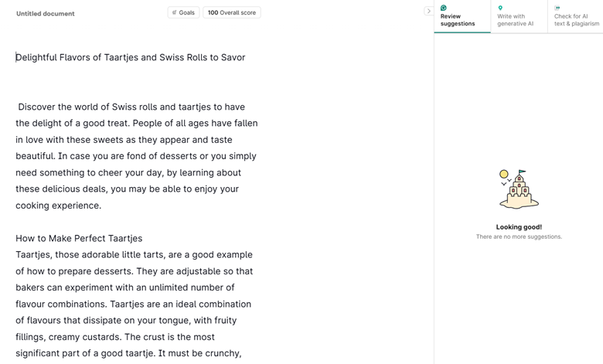The width and height of the screenshot is (603, 364).
Task: Collapse the suggestions sidebar with the chevron arrow
Action: [x=428, y=11]
